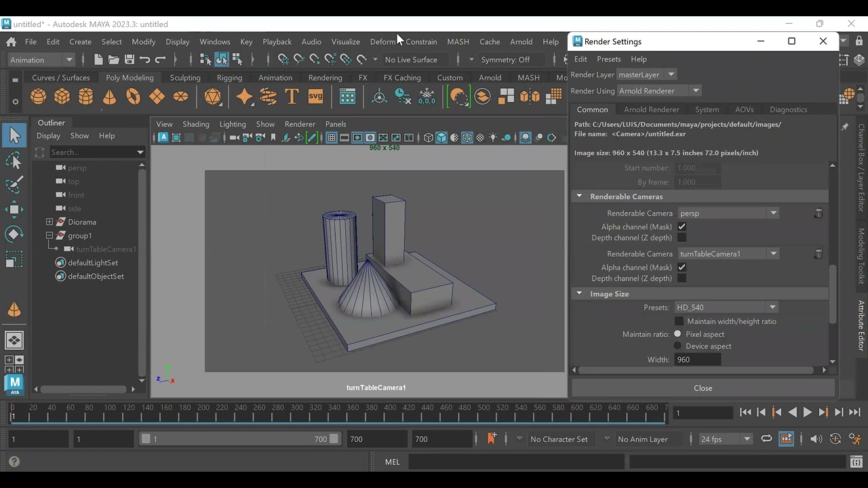Check Maintain width/height ratio
868x488 pixels.
click(679, 321)
